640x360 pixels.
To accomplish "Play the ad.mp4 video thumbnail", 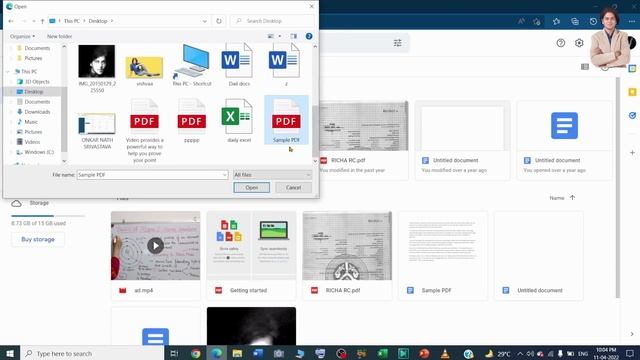I will pyautogui.click(x=156, y=246).
